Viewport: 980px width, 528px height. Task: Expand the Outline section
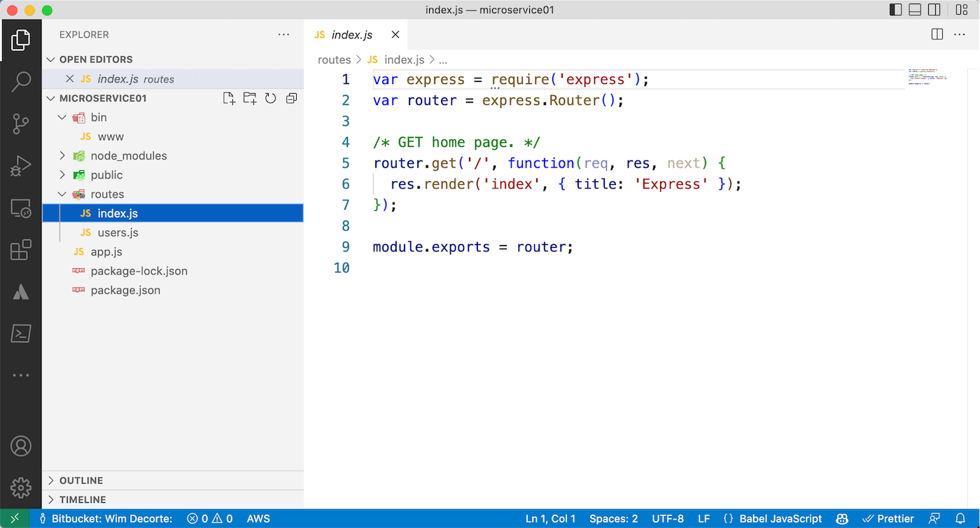pos(173,480)
